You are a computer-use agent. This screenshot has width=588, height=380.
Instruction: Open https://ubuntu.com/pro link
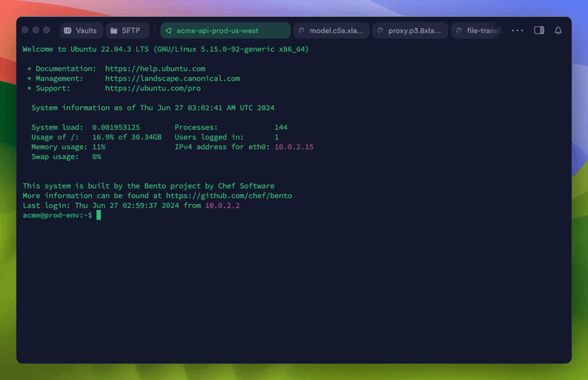pos(153,88)
